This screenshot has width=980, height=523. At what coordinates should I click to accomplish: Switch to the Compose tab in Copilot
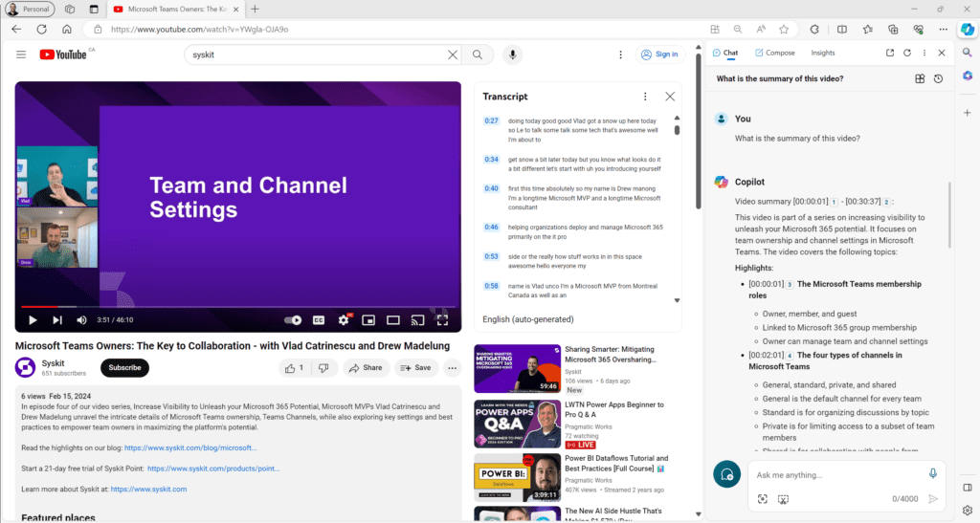[x=775, y=53]
